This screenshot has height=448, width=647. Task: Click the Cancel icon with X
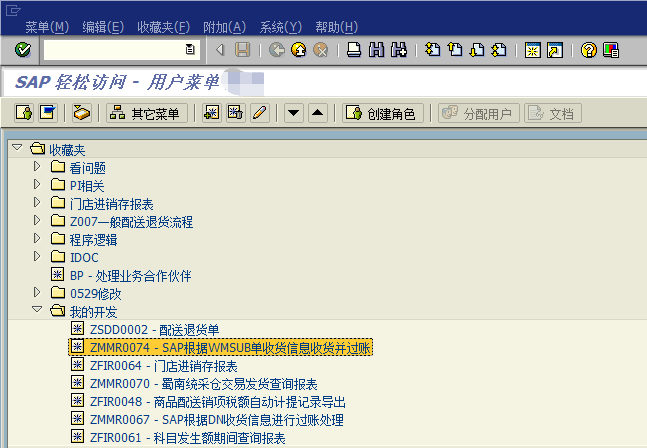pyautogui.click(x=321, y=50)
